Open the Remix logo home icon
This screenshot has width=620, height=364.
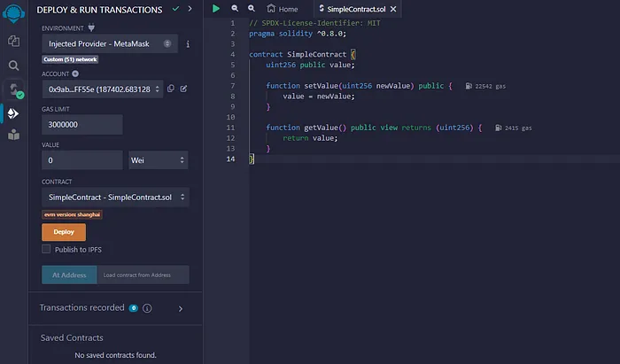coord(13,13)
